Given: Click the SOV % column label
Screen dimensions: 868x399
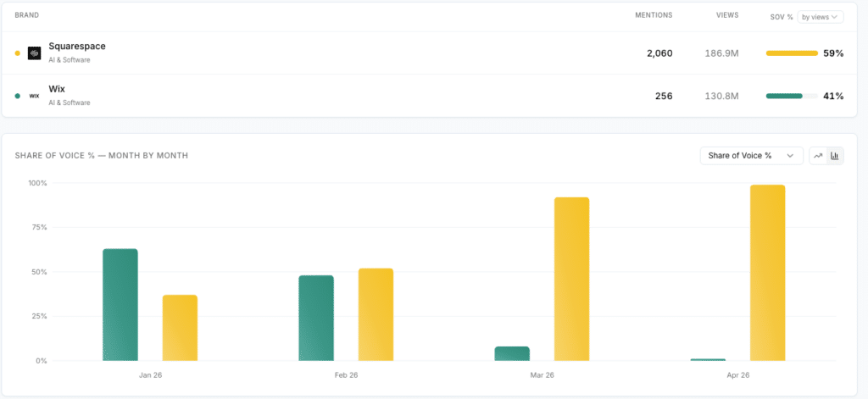Looking at the screenshot, I should 782,17.
